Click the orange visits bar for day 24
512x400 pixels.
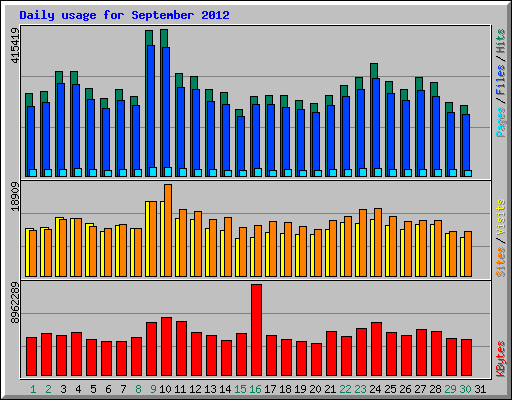[378, 242]
